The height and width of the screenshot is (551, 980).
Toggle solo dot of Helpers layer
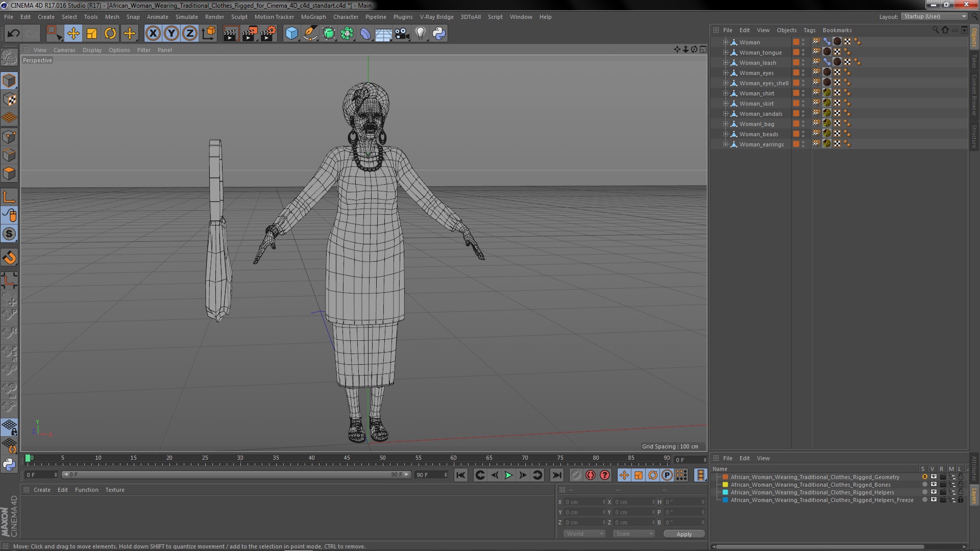point(924,492)
